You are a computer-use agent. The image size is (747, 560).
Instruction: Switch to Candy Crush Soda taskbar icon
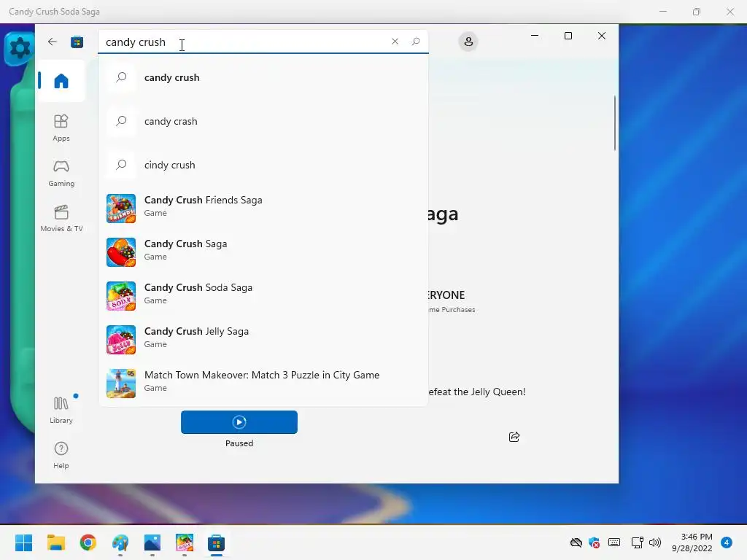pyautogui.click(x=185, y=542)
